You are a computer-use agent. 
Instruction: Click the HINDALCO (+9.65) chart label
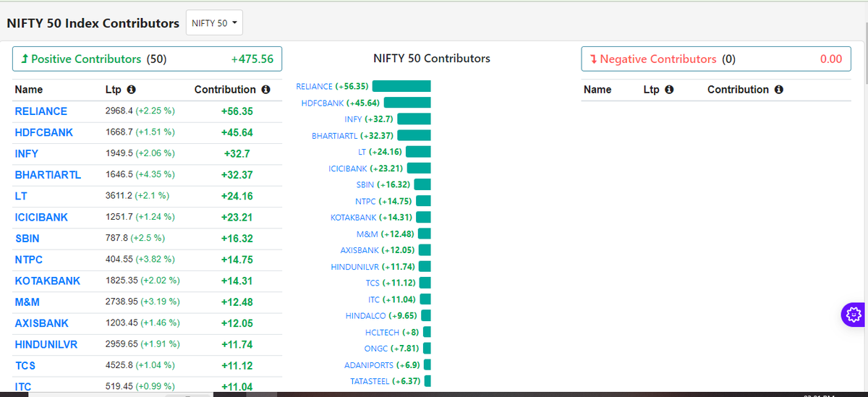382,316
